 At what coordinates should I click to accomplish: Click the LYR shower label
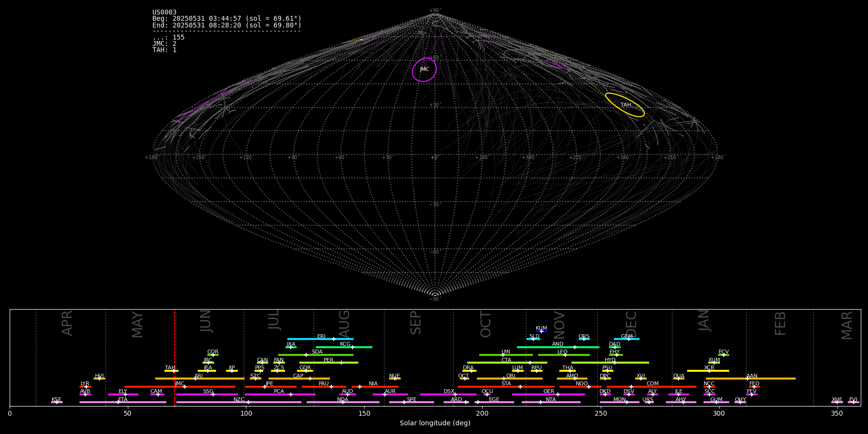point(85,384)
